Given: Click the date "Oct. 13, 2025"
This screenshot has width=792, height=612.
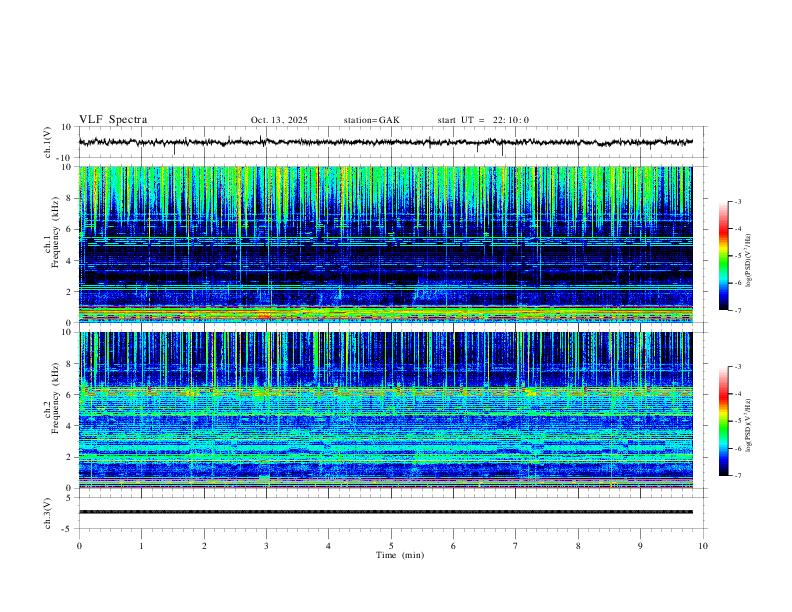Looking at the screenshot, I should [279, 120].
